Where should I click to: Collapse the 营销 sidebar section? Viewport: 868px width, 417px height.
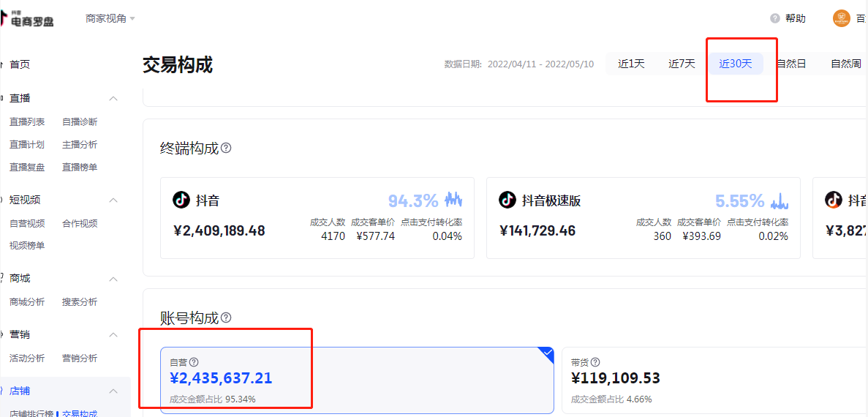click(x=113, y=334)
